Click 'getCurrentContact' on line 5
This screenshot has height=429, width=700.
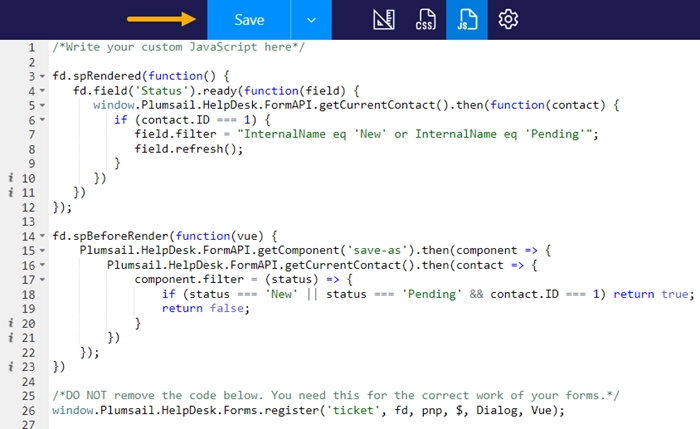(377, 105)
